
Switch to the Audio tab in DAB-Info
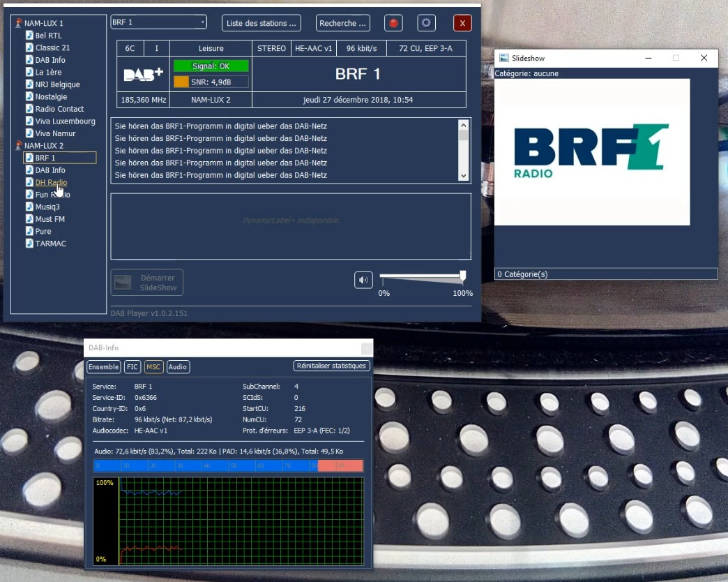tap(178, 367)
